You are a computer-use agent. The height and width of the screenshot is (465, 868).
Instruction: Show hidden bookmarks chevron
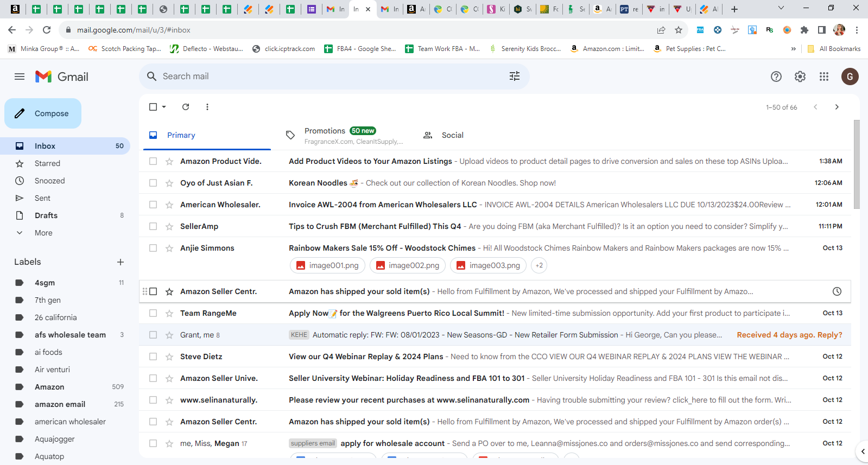click(794, 49)
